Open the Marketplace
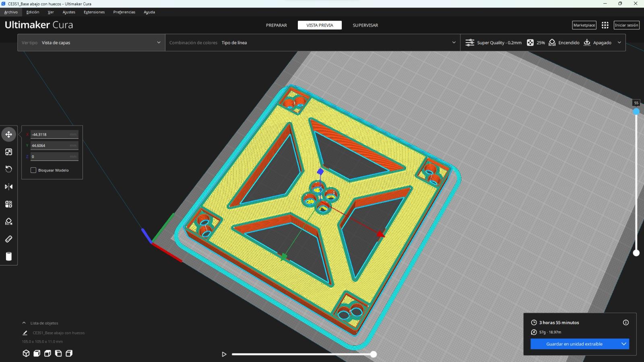 [x=584, y=25]
